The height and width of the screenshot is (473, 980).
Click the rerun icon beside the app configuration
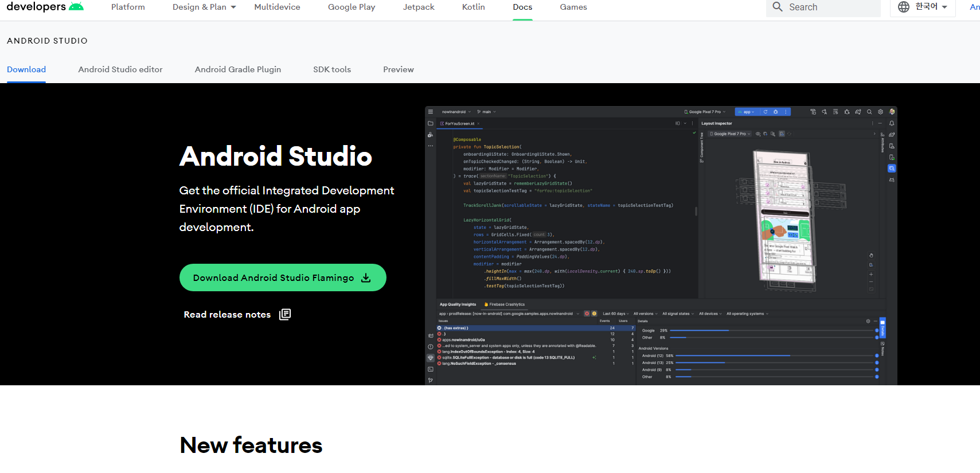[765, 112]
